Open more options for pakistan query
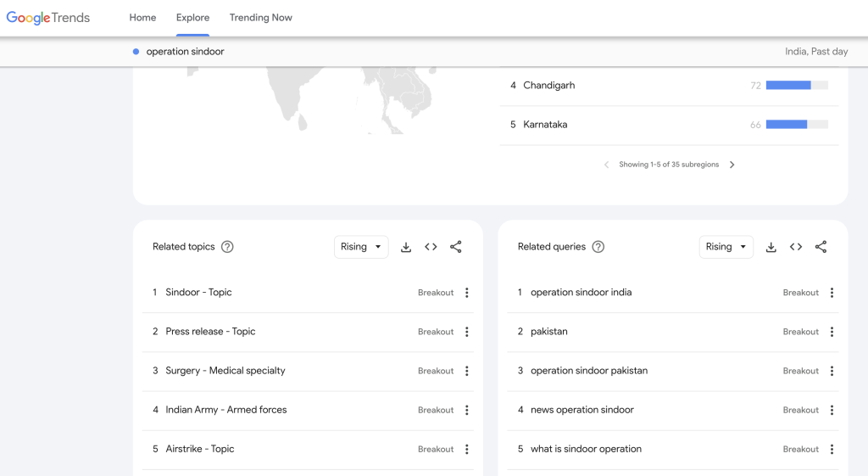 pyautogui.click(x=832, y=332)
